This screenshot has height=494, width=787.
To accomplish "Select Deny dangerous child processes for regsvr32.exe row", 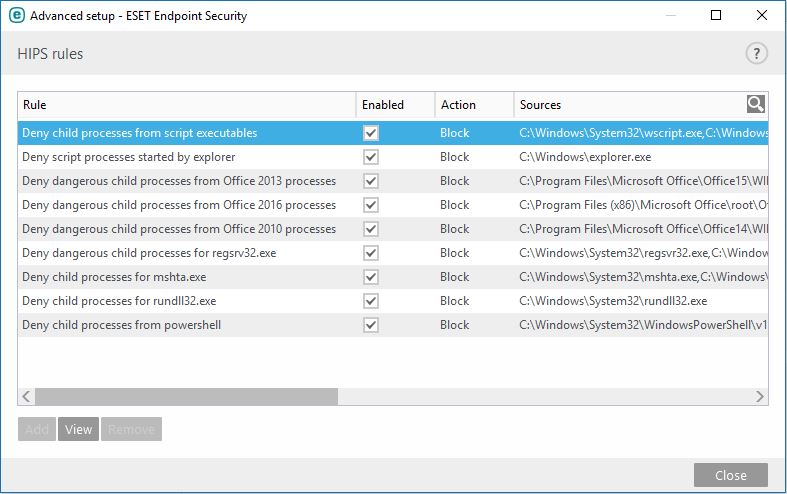I will 149,253.
